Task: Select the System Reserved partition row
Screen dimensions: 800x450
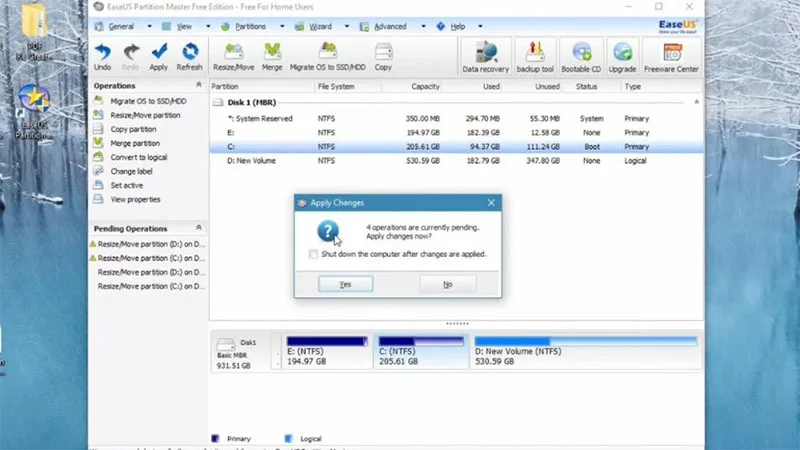Action: 456,118
